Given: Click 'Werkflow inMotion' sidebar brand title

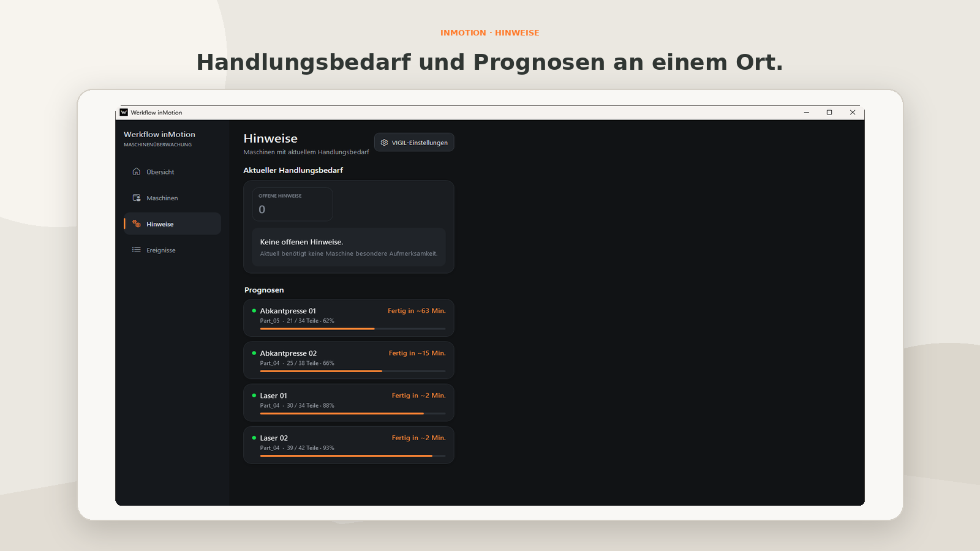Looking at the screenshot, I should tap(159, 134).
